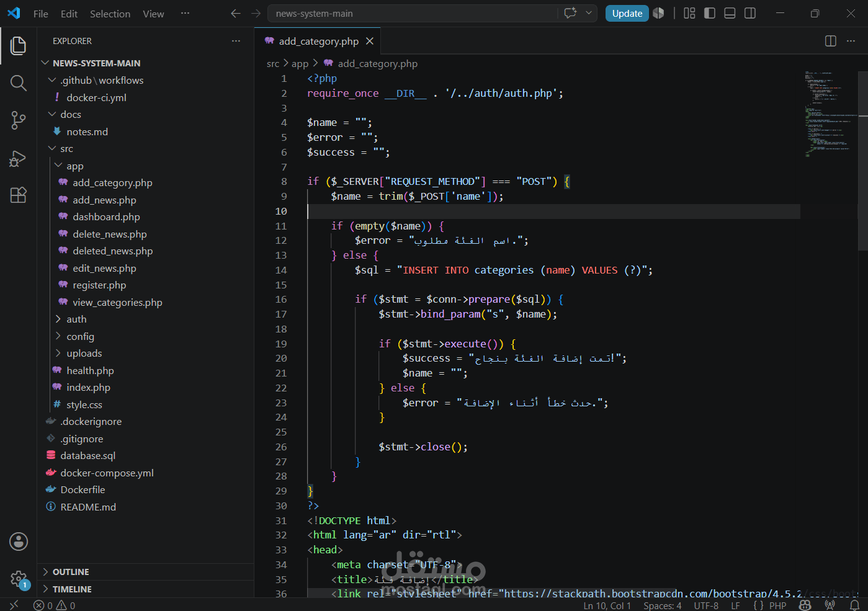Click the app breadcrumb

point(300,63)
